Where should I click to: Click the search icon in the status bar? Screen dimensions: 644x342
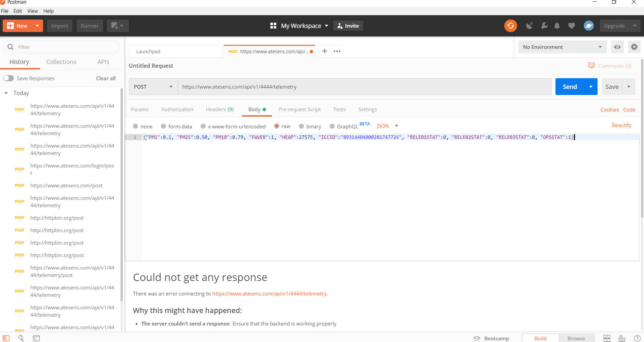click(x=21, y=338)
